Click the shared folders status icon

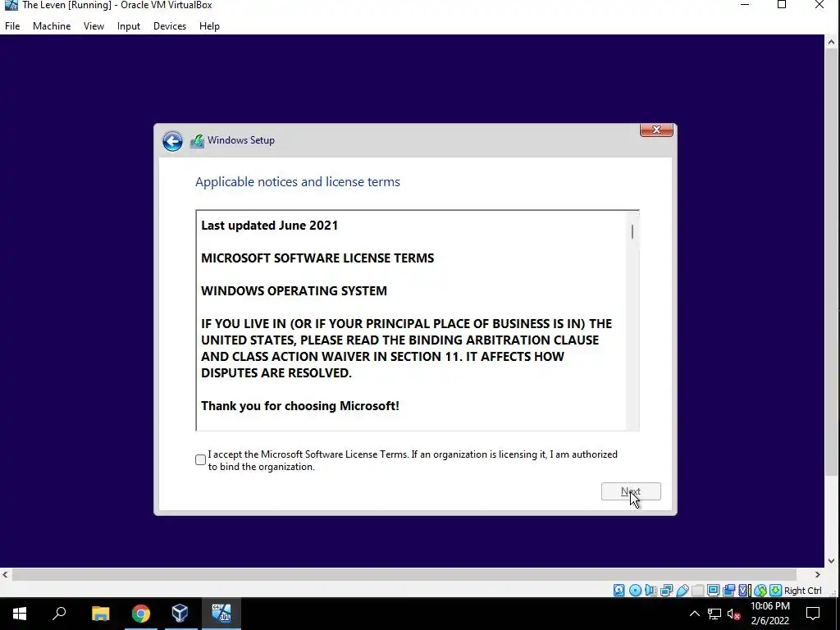pyautogui.click(x=697, y=591)
